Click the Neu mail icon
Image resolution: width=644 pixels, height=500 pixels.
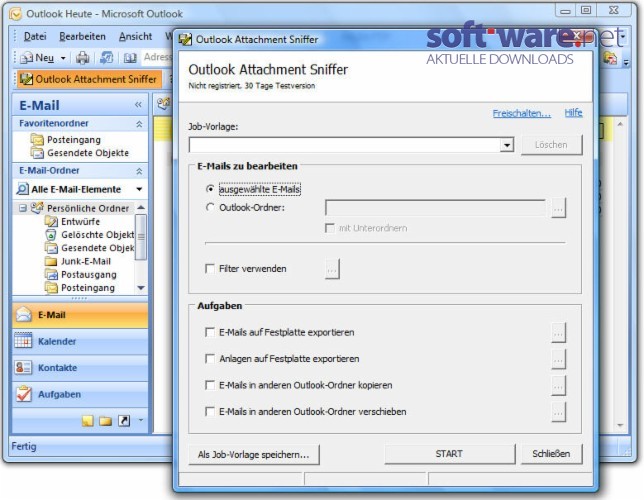tap(27, 58)
